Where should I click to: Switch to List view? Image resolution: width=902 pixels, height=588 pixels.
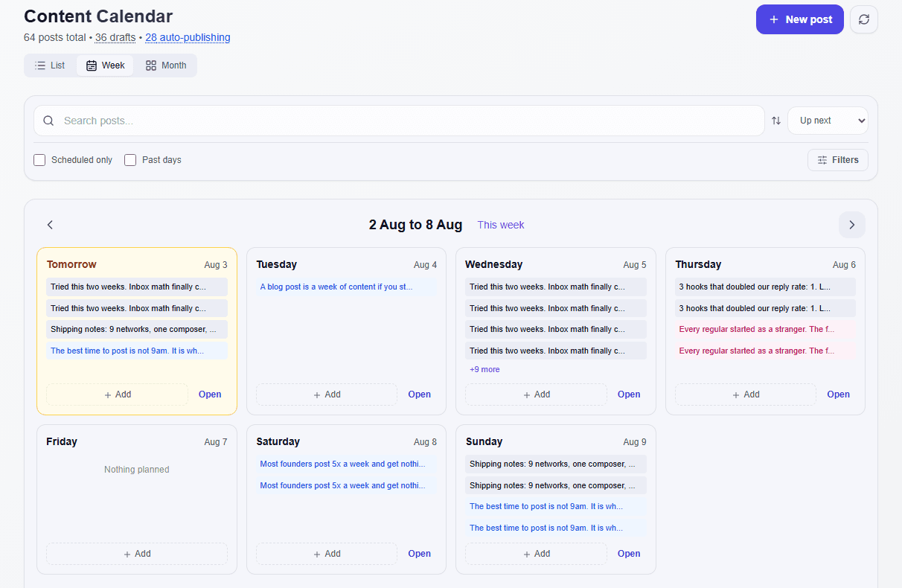pyautogui.click(x=50, y=65)
